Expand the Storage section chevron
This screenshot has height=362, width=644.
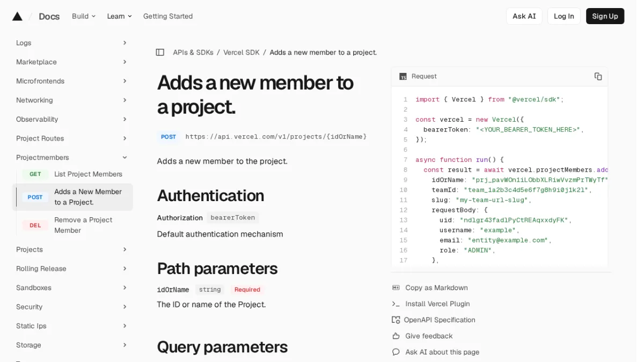click(x=125, y=345)
